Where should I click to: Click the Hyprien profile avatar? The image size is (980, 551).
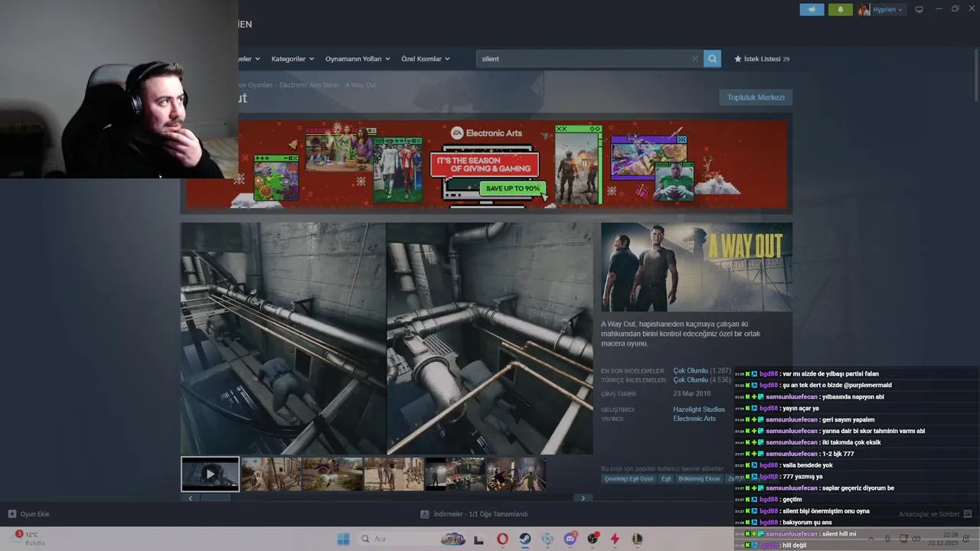[864, 9]
